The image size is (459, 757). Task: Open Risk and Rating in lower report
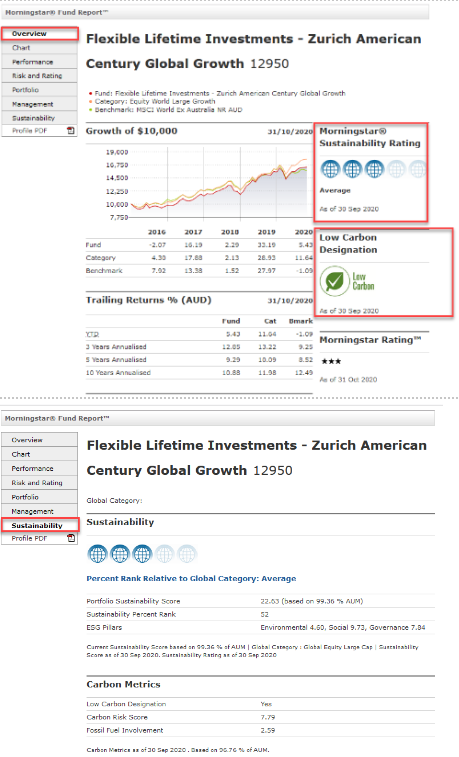pyautogui.click(x=39, y=482)
